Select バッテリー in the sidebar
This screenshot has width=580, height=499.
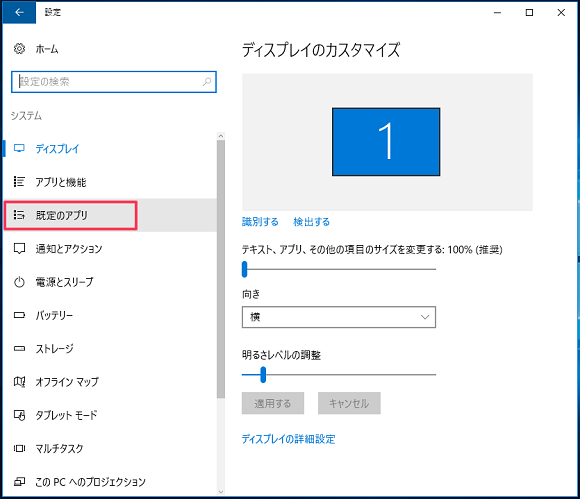[x=110, y=315]
